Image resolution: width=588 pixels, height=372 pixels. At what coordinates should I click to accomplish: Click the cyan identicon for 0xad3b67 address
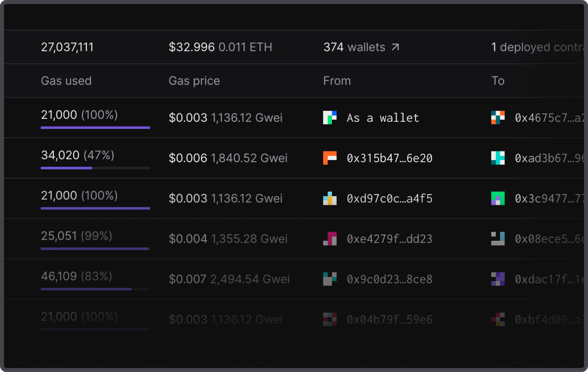tap(498, 158)
